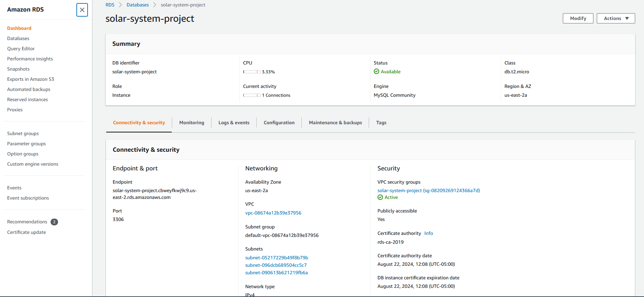Open the Dashboard in sidebar
Viewport: 644px width, 297px height.
pyautogui.click(x=19, y=28)
